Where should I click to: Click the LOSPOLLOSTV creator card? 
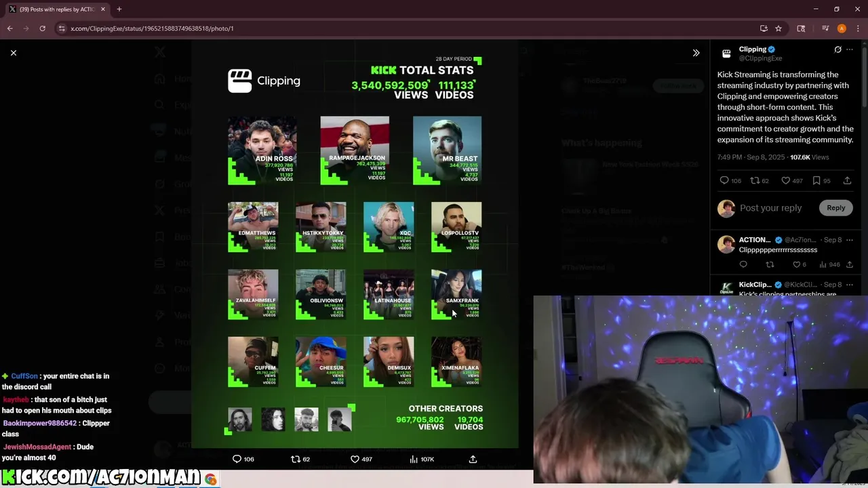tap(456, 227)
